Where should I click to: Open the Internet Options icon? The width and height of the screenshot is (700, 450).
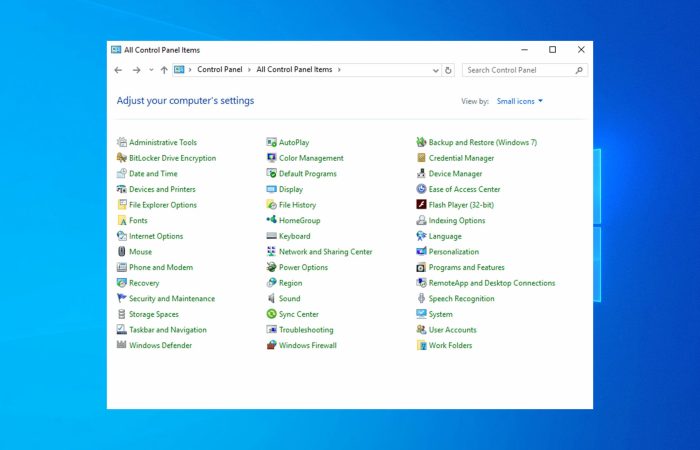(x=121, y=236)
